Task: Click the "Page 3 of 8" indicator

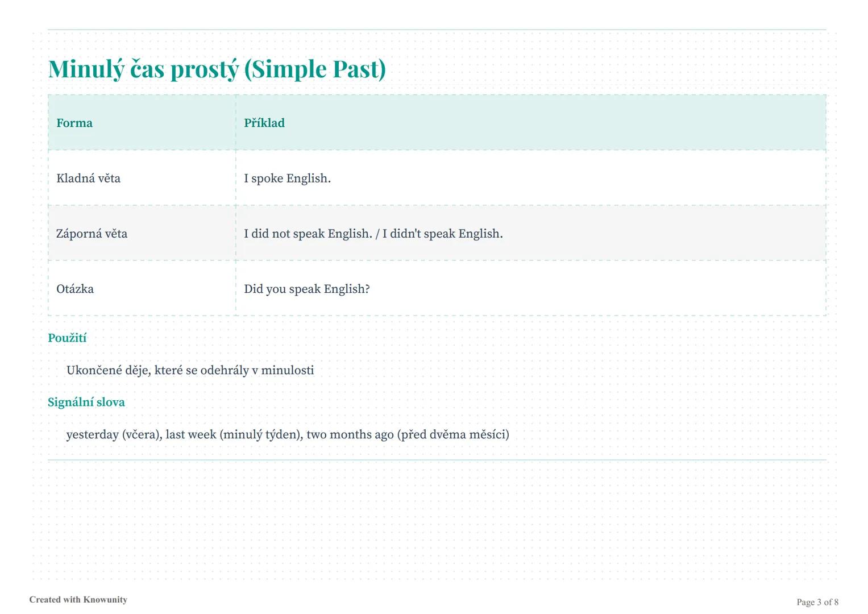Action: coord(817,602)
